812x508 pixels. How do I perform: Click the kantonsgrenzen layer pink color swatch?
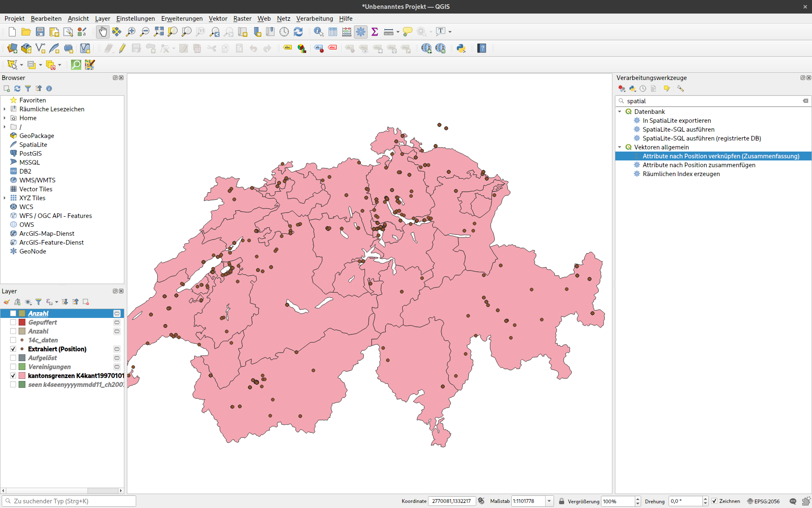click(x=22, y=375)
